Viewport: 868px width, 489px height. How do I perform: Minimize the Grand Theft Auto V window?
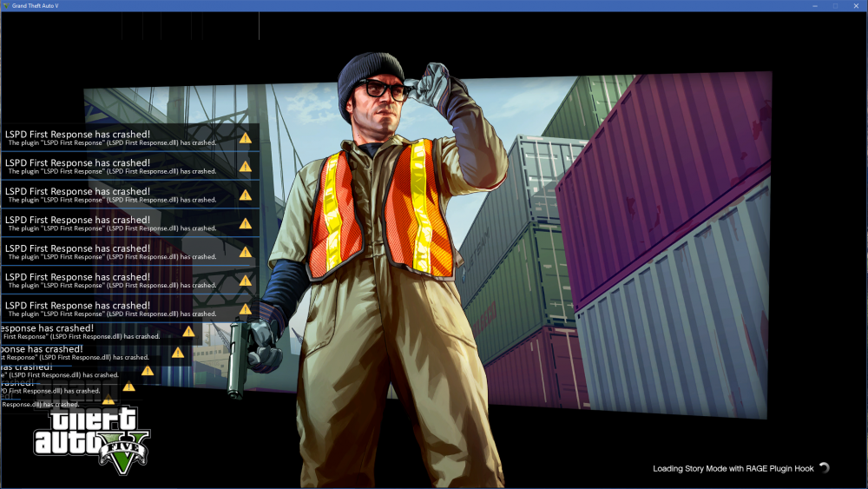(815, 5)
